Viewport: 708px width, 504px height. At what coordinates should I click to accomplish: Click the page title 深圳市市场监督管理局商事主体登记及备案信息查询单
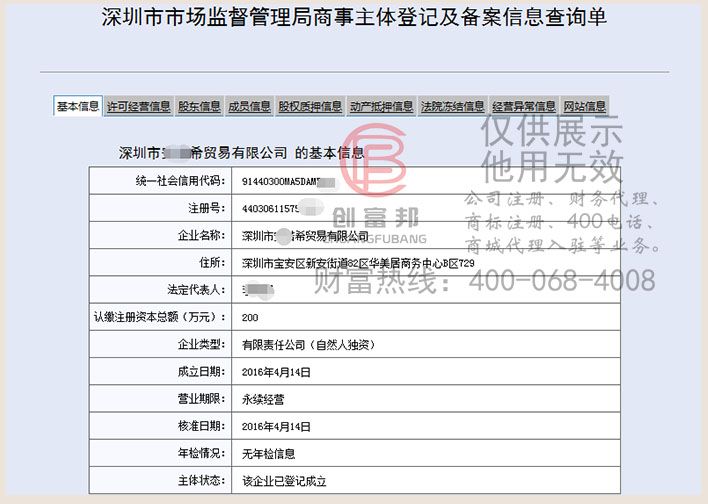pyautogui.click(x=354, y=17)
